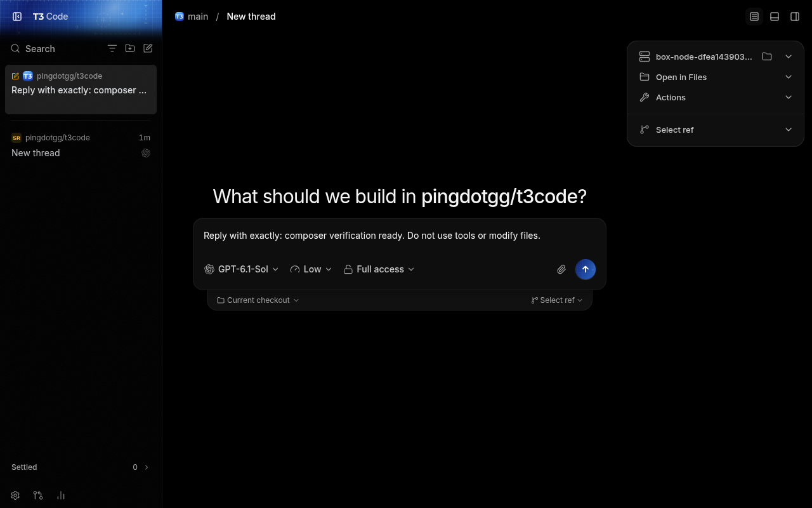Expand the Settled section chevron

point(147,467)
